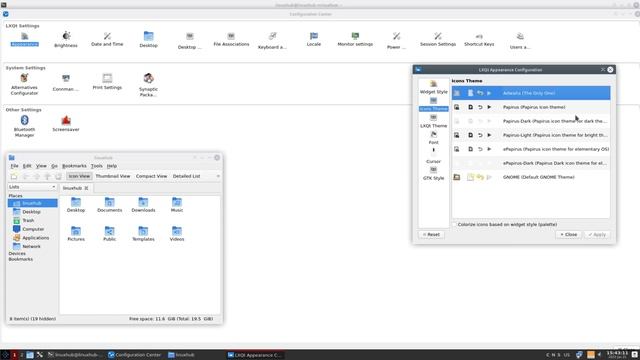Select Computer in Places sidebar
Viewport: 640px width, 360px height.
(33, 229)
